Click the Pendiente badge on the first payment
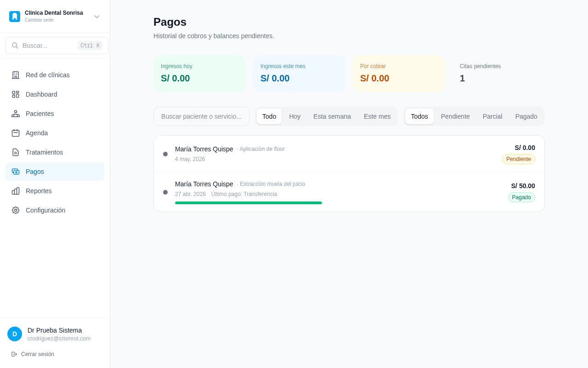This screenshot has width=588, height=368. pos(519,159)
